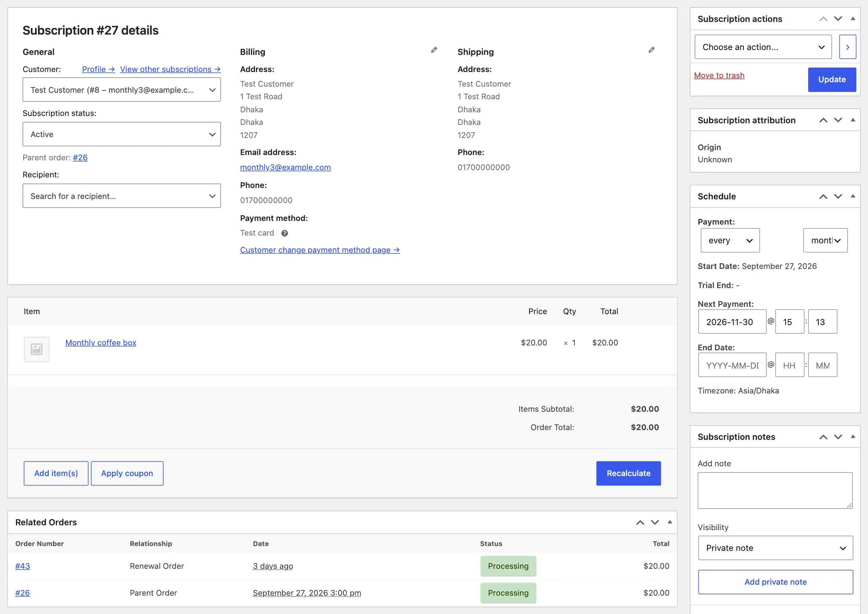The width and height of the screenshot is (868, 614).
Task: Open the payment interval 'every' dropdown
Action: [x=730, y=240]
